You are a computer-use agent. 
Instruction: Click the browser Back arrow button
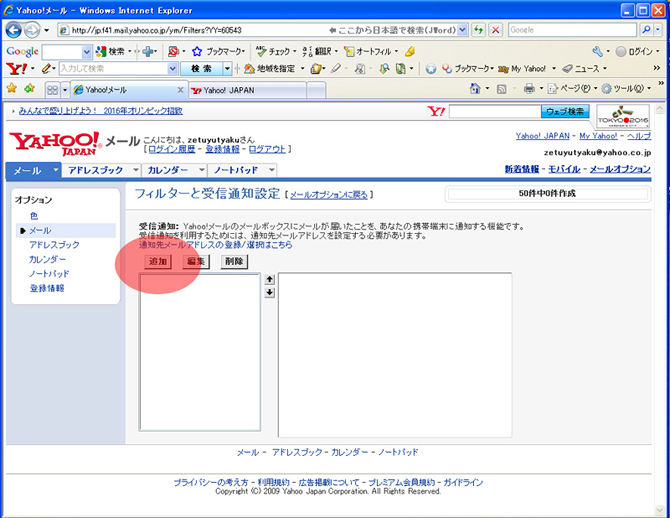coord(13,30)
